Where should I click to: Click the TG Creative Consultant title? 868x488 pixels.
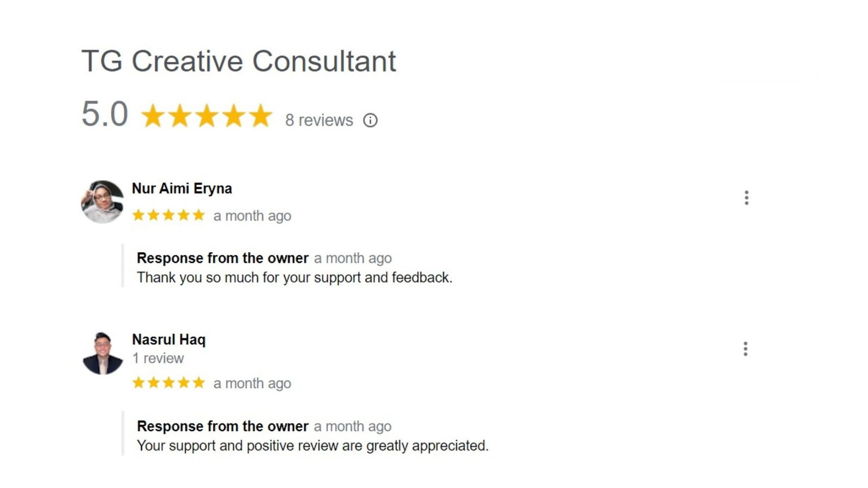[239, 61]
